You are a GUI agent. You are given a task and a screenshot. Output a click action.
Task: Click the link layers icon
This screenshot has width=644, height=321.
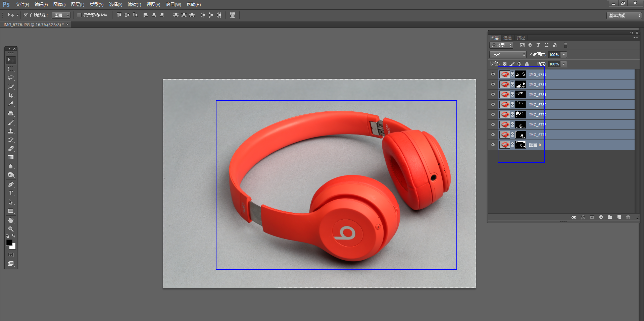pyautogui.click(x=574, y=217)
